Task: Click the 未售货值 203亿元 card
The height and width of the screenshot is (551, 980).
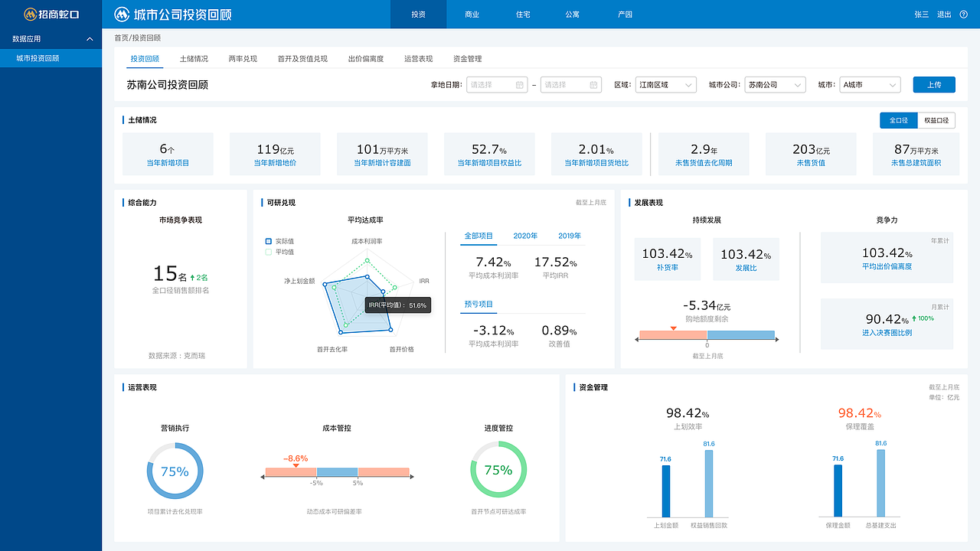Action: 811,154
